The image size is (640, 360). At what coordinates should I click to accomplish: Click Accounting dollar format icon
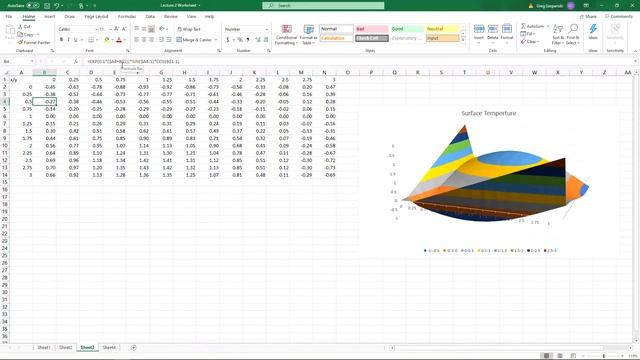click(228, 40)
